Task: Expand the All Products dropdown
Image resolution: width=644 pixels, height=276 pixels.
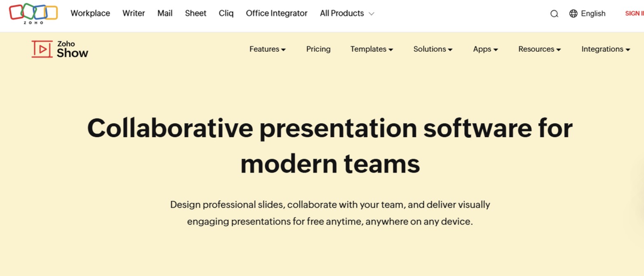Action: 347,13
